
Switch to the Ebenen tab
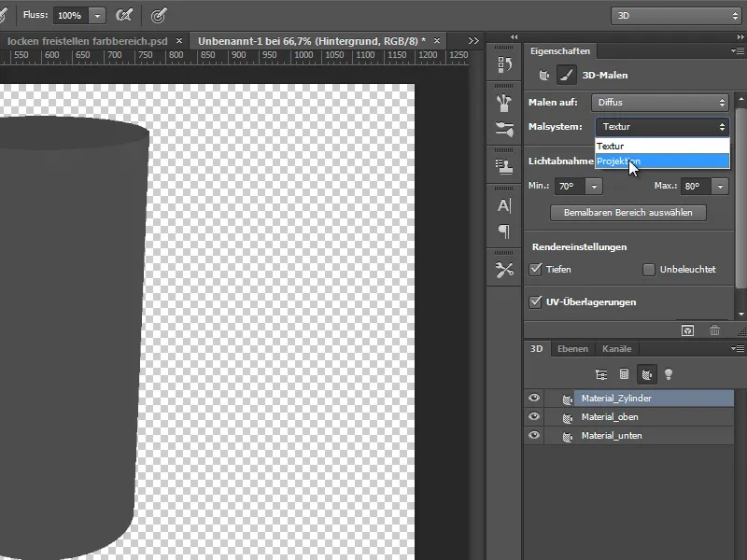click(x=572, y=348)
